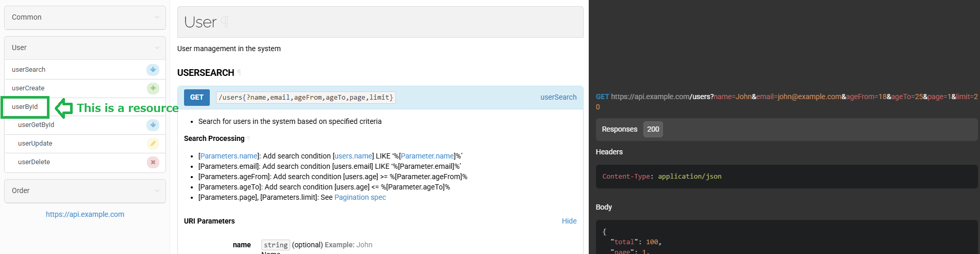Click the red X icon beside userDelete
The image size is (980, 254).
(153, 162)
